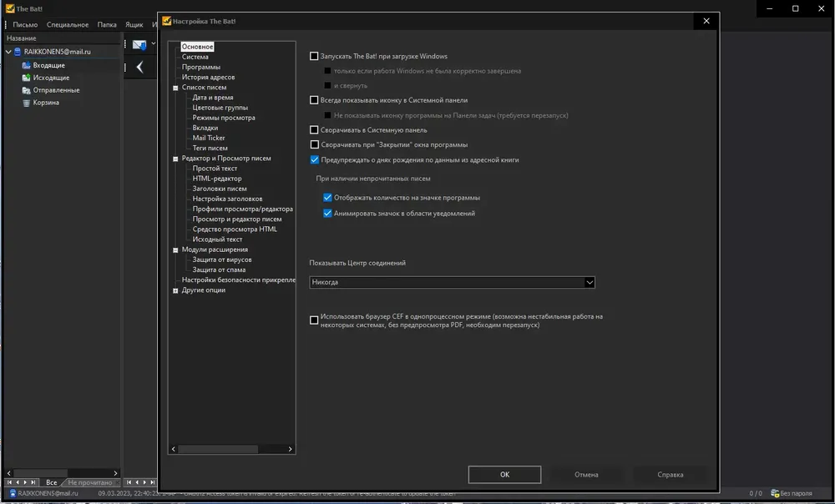Screen dimensions: 835x504
Task: Open the 'Специальное' menu
Action: coord(68,24)
